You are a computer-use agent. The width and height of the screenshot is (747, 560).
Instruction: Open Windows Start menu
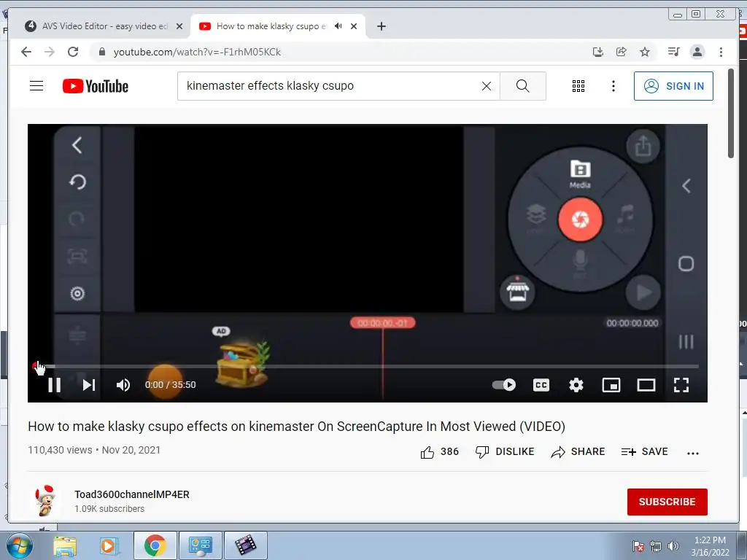[x=19, y=545]
